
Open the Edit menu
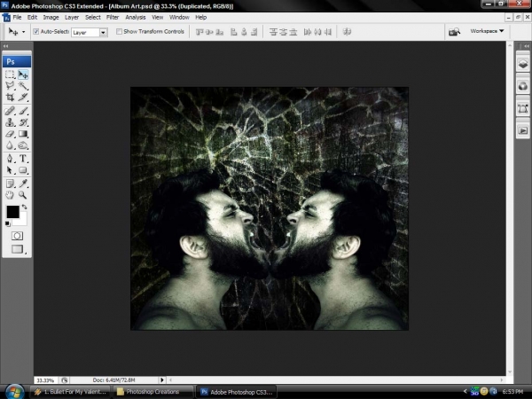[x=32, y=18]
